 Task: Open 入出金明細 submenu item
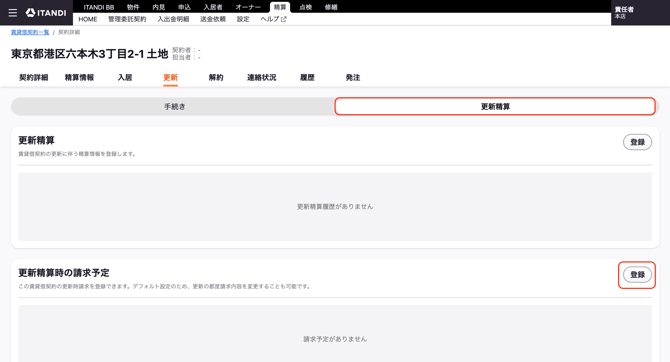[x=173, y=19]
